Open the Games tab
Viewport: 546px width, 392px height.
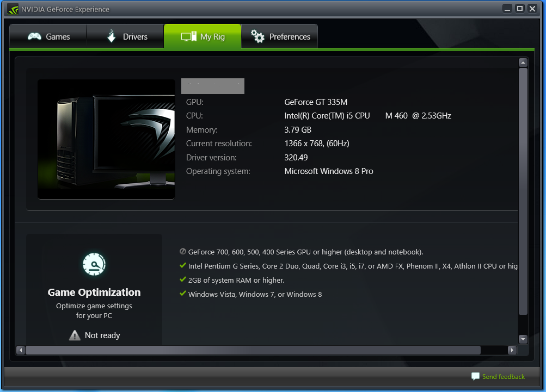48,36
